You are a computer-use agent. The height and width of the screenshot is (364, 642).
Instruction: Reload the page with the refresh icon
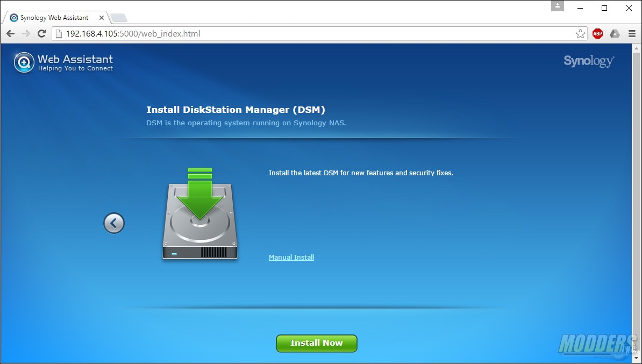[41, 33]
